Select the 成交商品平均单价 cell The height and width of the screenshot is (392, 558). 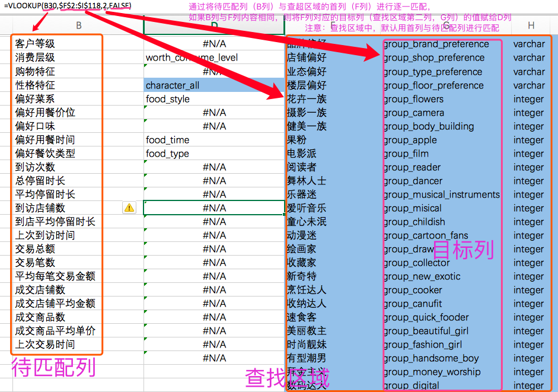(78, 330)
